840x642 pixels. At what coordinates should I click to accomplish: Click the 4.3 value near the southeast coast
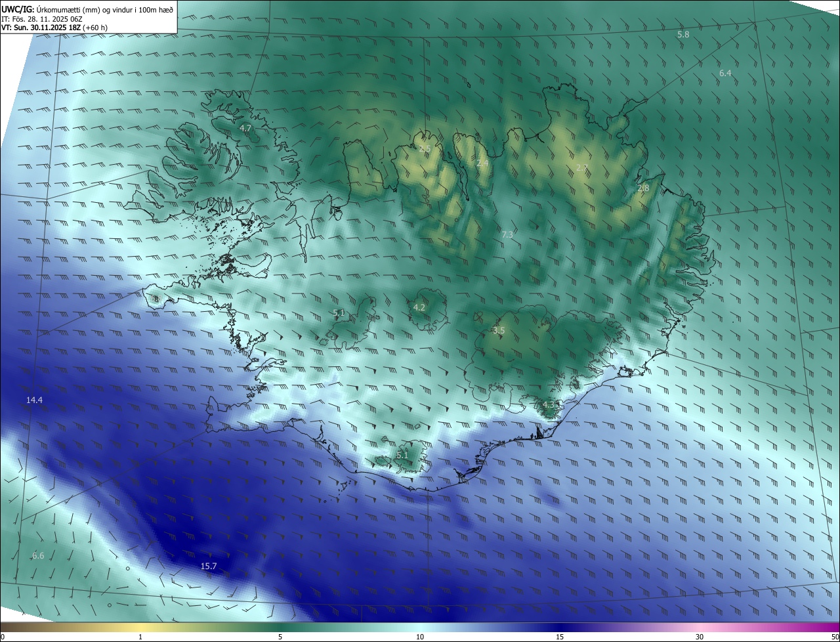pos(549,405)
